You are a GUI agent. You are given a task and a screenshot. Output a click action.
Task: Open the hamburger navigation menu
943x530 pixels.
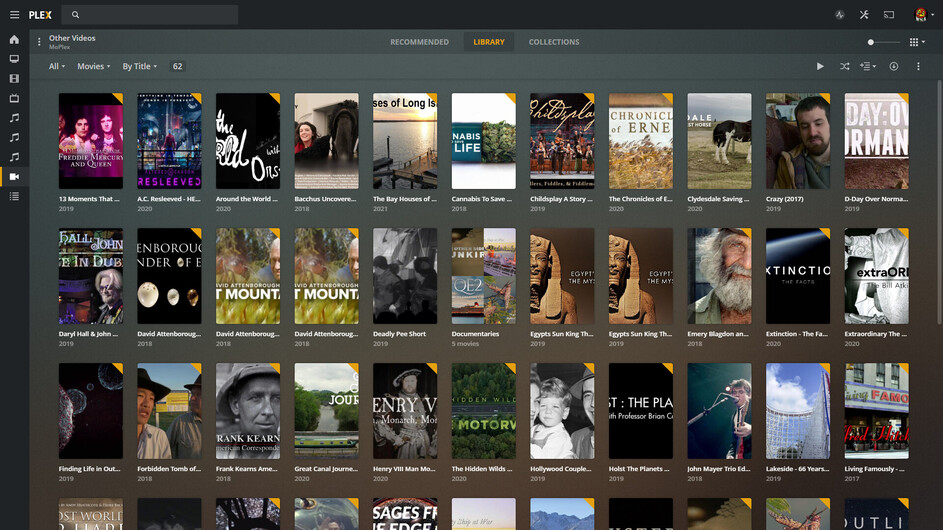coord(14,14)
